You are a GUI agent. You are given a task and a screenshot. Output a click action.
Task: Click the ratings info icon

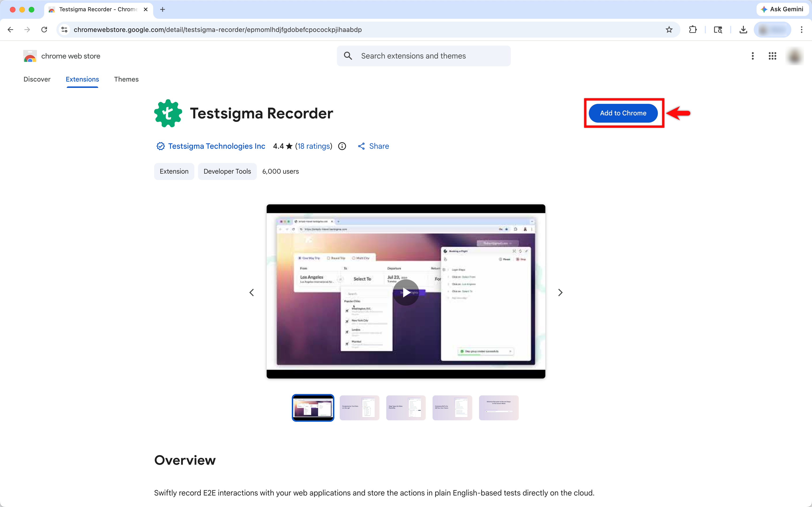tap(342, 146)
